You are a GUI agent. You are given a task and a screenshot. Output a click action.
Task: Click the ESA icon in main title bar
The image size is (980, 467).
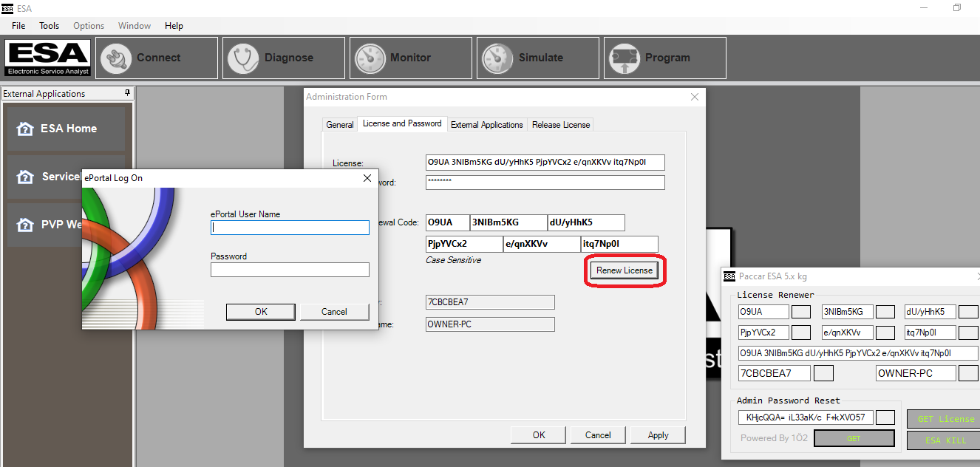(x=7, y=7)
